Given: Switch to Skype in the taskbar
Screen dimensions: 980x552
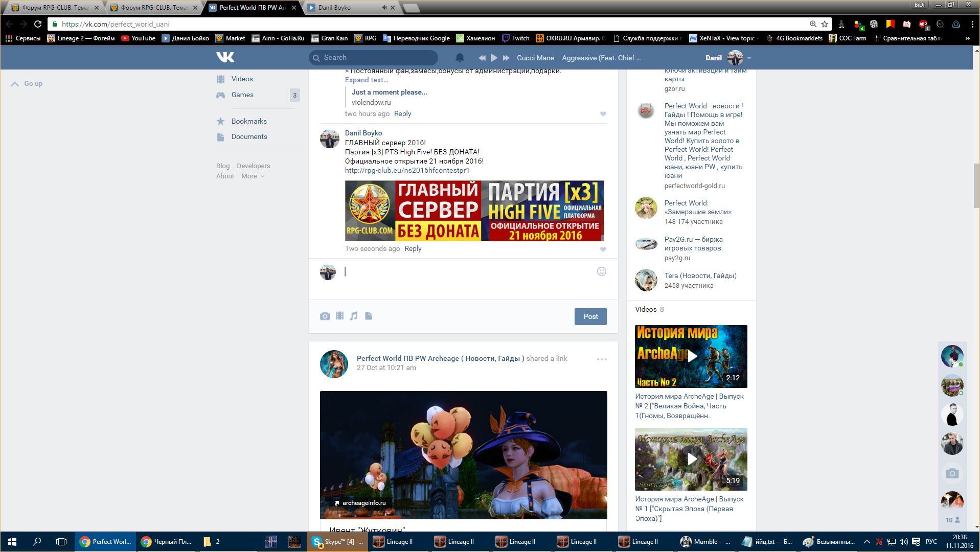Looking at the screenshot, I should point(337,542).
